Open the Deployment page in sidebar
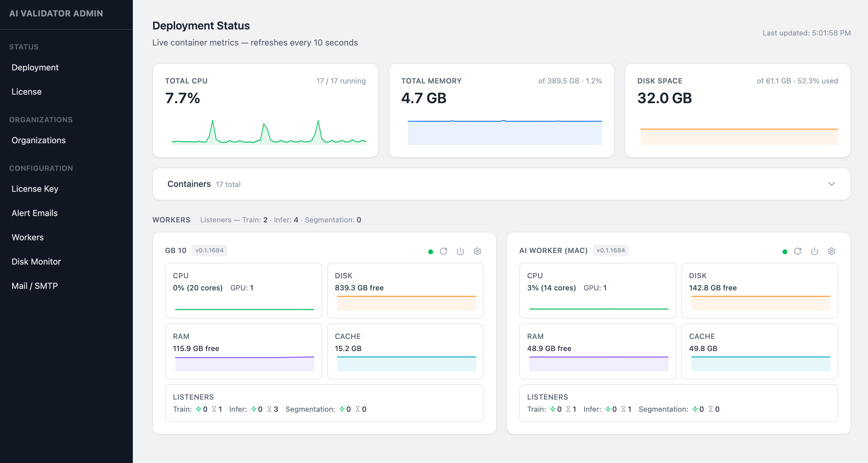 click(x=35, y=67)
